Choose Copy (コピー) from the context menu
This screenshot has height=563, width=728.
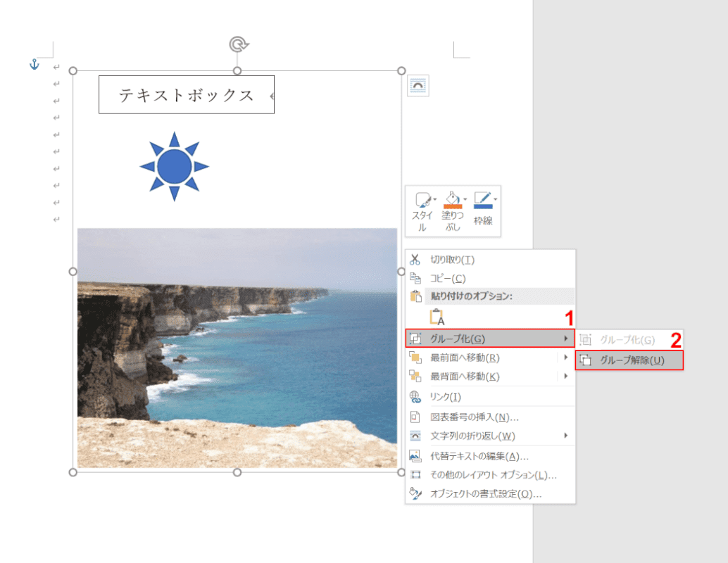point(490,278)
